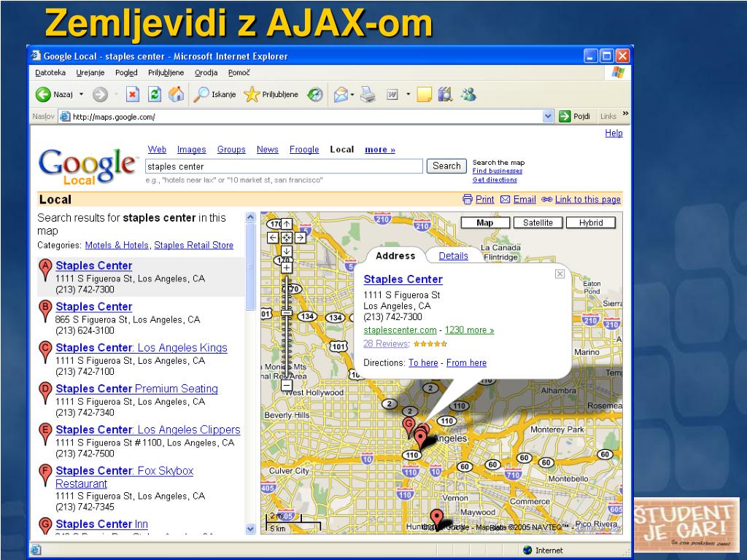Click the Internet zone status indicator

(x=543, y=551)
